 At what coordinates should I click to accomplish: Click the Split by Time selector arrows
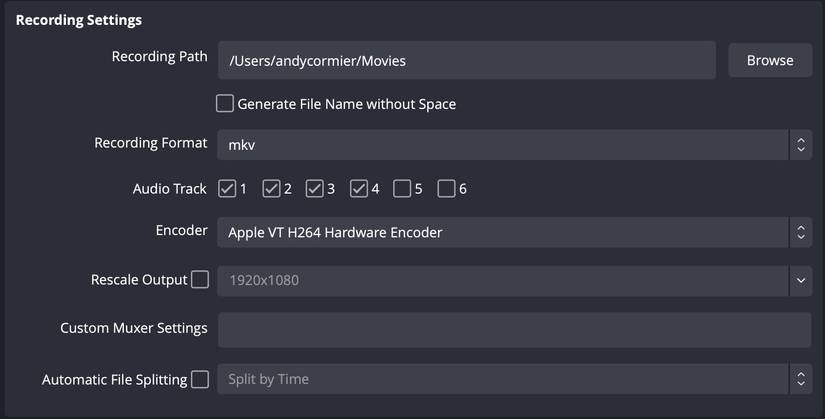pos(800,379)
